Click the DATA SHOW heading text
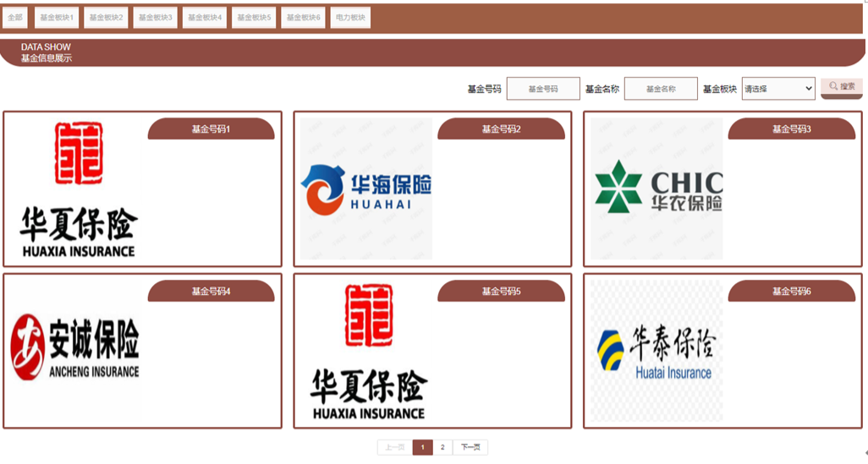Image resolution: width=868 pixels, height=464 pixels. (46, 47)
